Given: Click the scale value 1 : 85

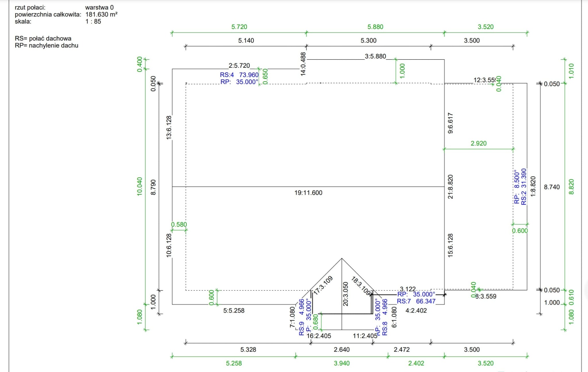Looking at the screenshot, I should tap(93, 22).
